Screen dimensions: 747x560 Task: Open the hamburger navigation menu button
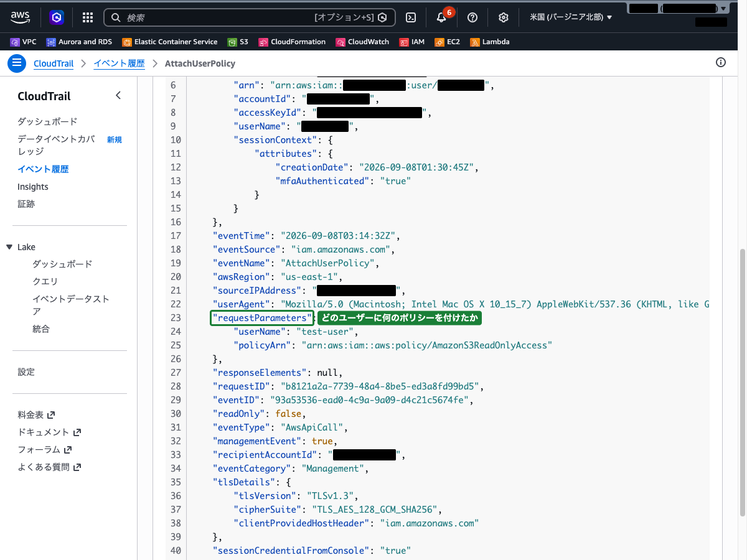pos(17,63)
